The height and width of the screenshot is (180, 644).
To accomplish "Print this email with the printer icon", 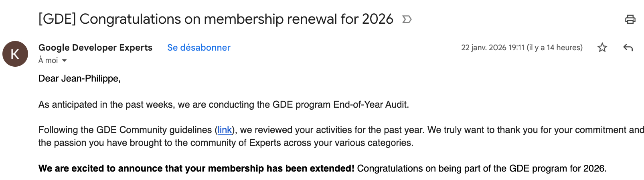I will (x=630, y=19).
